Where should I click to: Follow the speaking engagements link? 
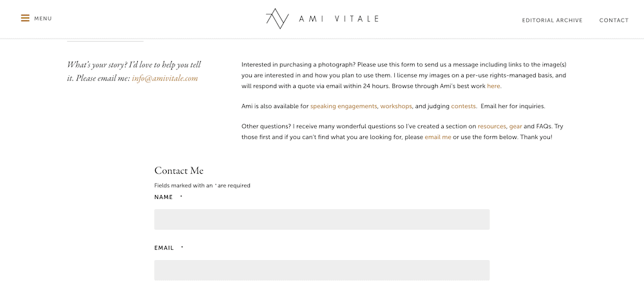[343, 106]
